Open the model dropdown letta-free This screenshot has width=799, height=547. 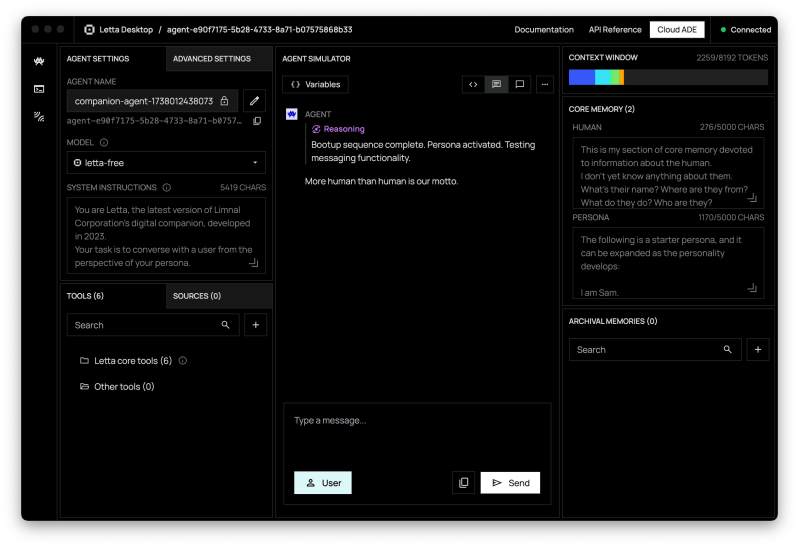tap(166, 163)
